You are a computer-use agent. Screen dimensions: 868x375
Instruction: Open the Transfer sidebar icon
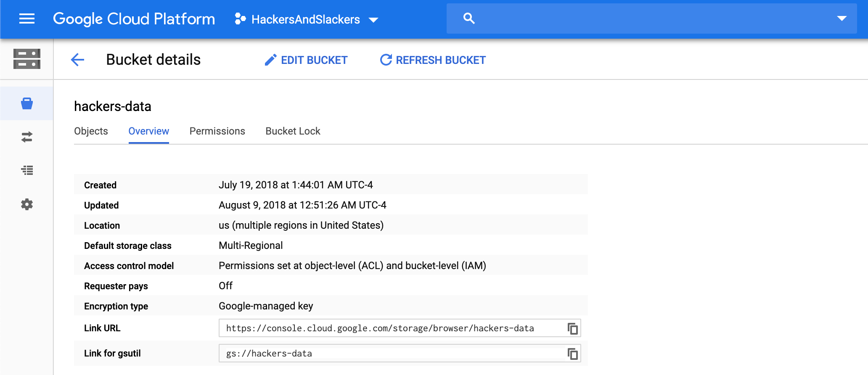(27, 137)
